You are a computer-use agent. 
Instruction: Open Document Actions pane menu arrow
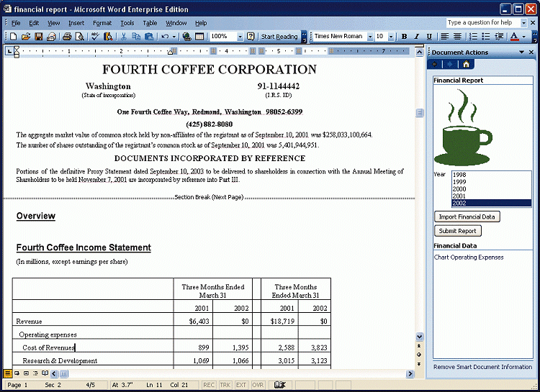point(522,53)
